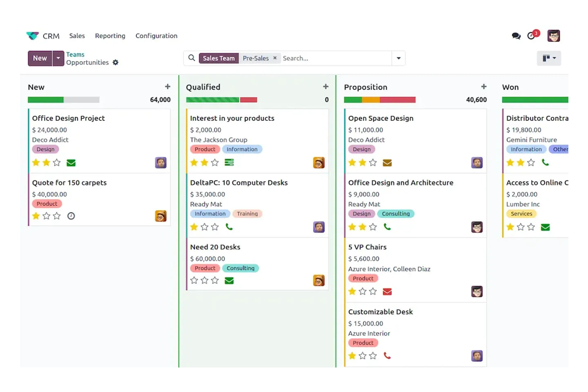Click the New opportunity button
Screen dimensions: 588x392
(40, 58)
